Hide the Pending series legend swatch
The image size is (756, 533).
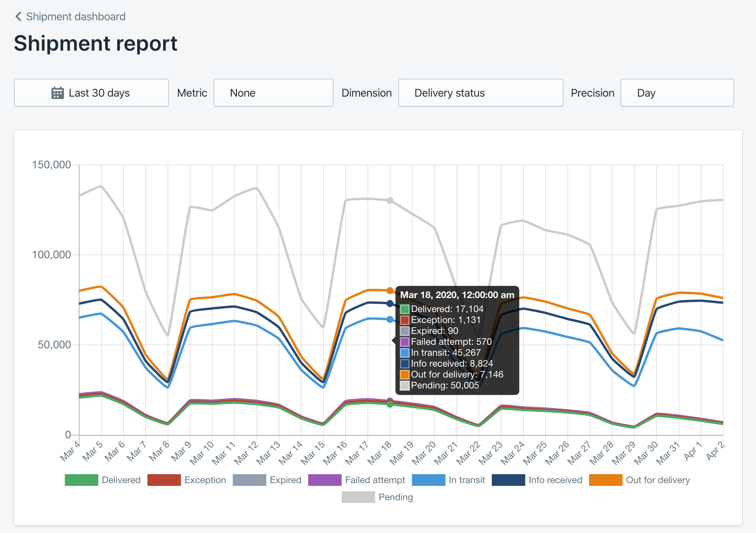pos(358,497)
